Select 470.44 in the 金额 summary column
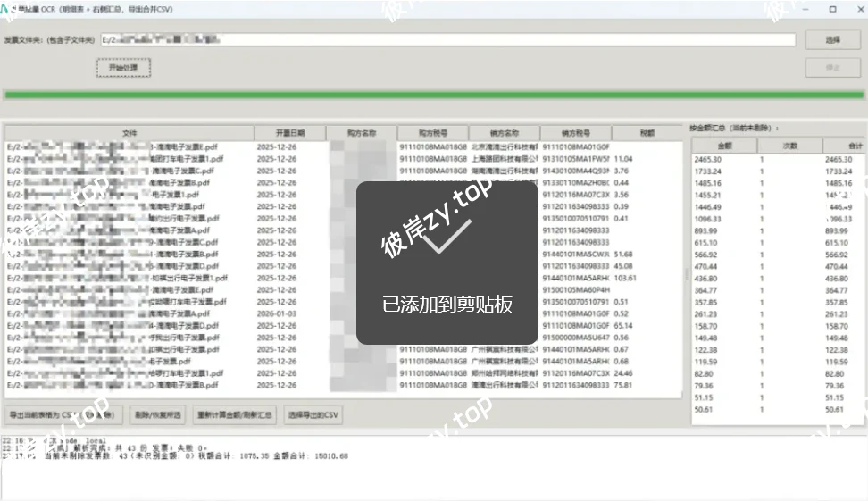Screen dimensions: 868x501 pyautogui.click(x=705, y=267)
